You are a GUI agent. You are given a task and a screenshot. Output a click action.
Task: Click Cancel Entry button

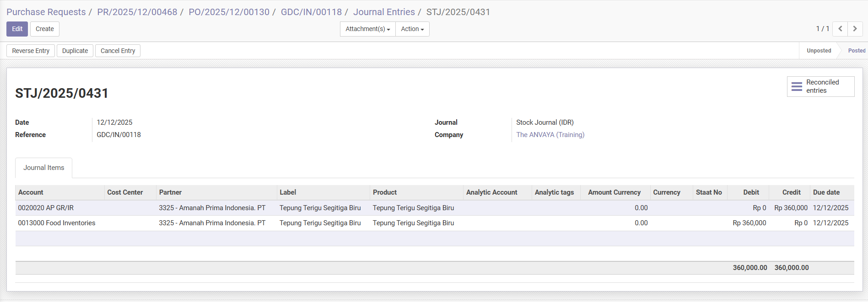[118, 51]
